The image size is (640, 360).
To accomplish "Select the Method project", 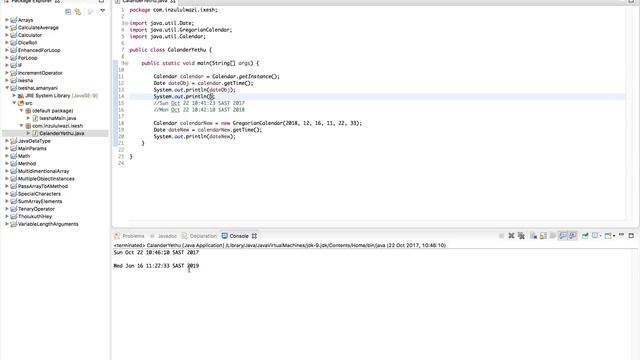I will coord(27,163).
